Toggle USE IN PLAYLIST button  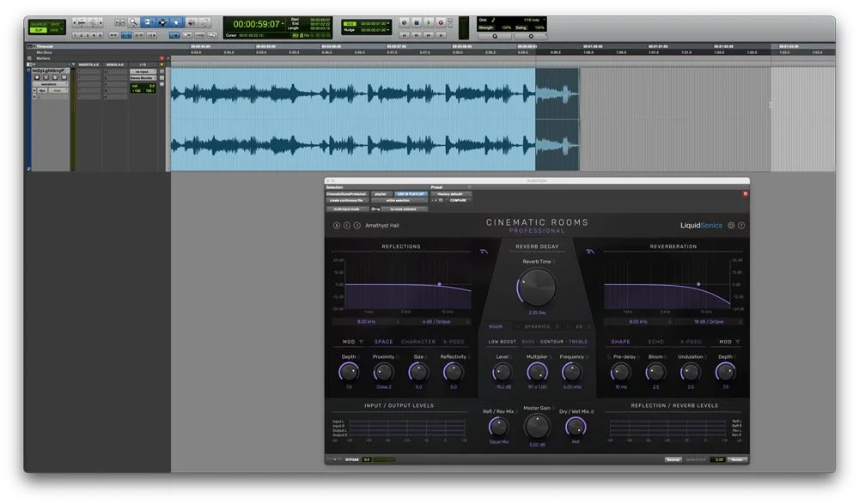point(411,194)
